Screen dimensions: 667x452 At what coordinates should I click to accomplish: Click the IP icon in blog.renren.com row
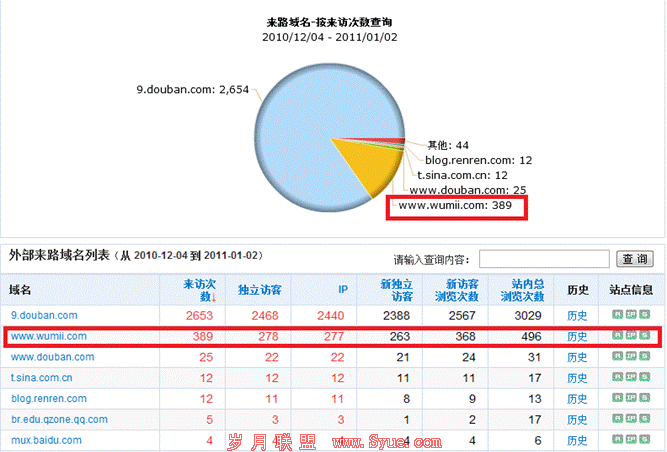tap(631, 398)
